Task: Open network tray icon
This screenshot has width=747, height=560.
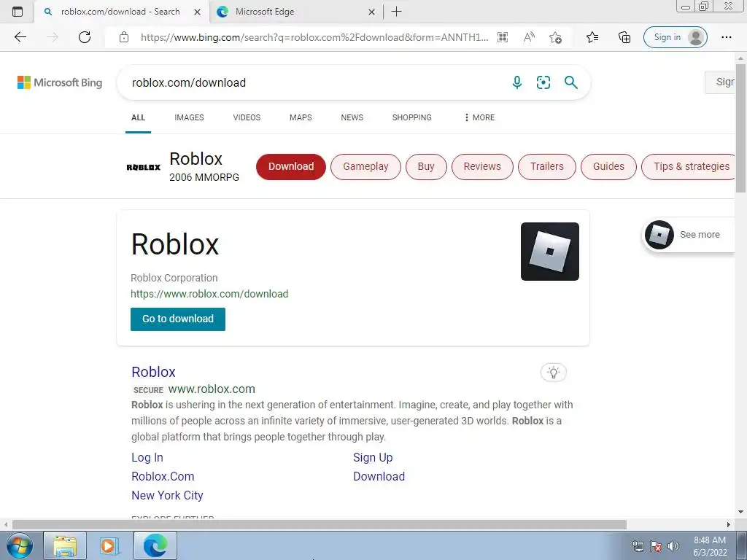Action: coord(638,546)
